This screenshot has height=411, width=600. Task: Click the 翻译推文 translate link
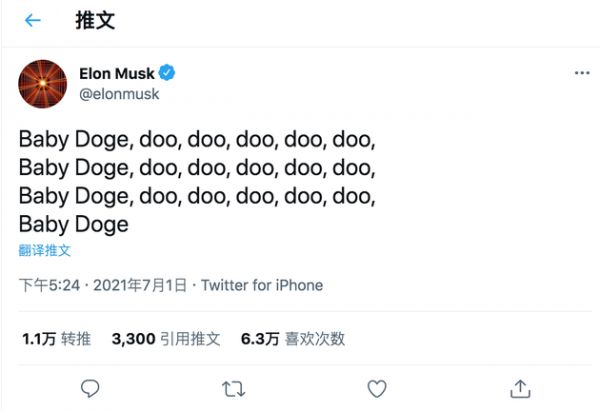(x=44, y=251)
